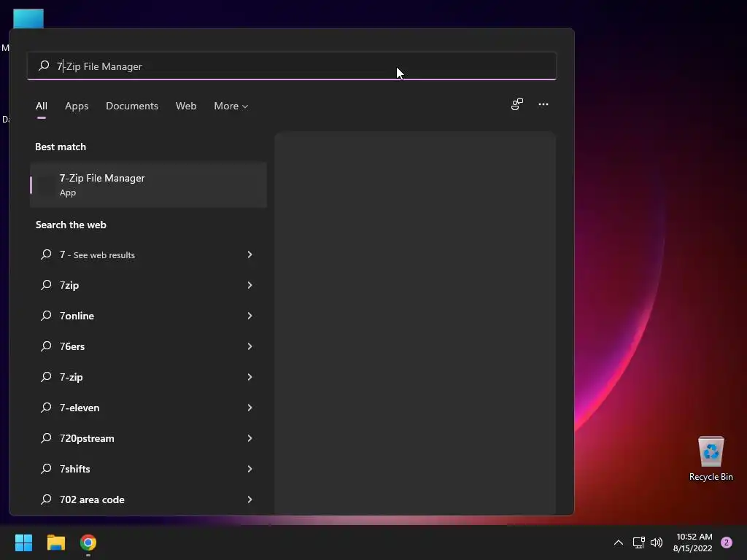Click the volume speaker icon
The height and width of the screenshot is (560, 747).
(657, 542)
